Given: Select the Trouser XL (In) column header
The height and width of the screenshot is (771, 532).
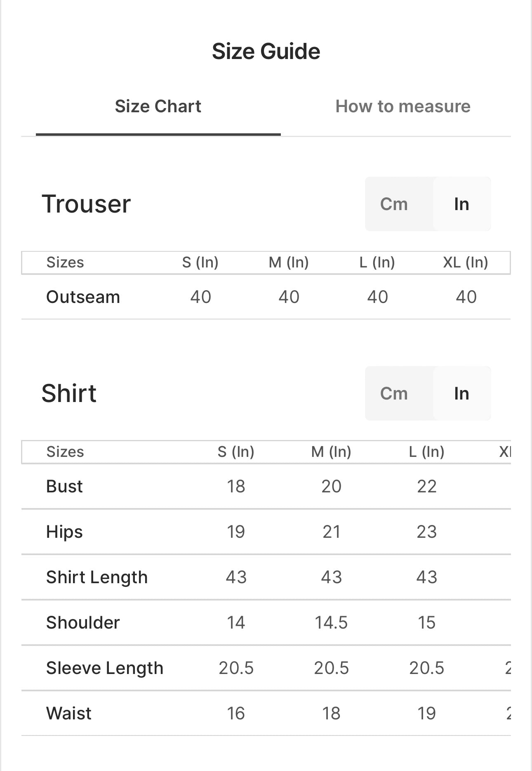Looking at the screenshot, I should tap(466, 263).
